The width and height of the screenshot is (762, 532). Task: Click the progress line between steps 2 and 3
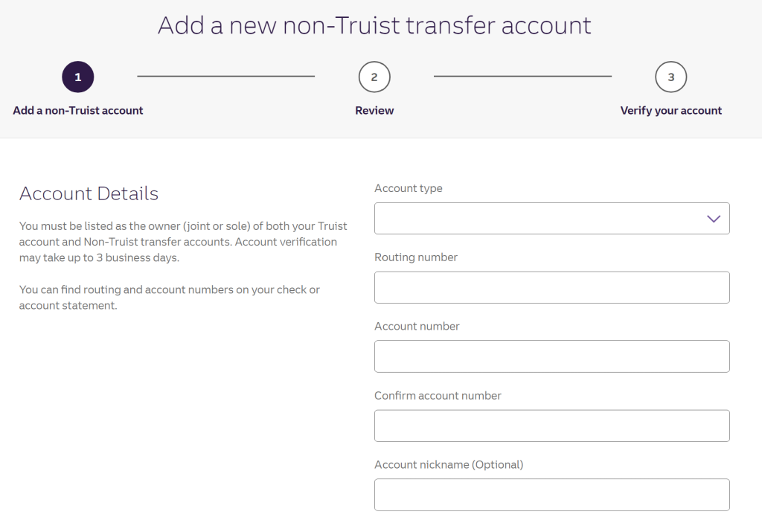[x=522, y=76]
